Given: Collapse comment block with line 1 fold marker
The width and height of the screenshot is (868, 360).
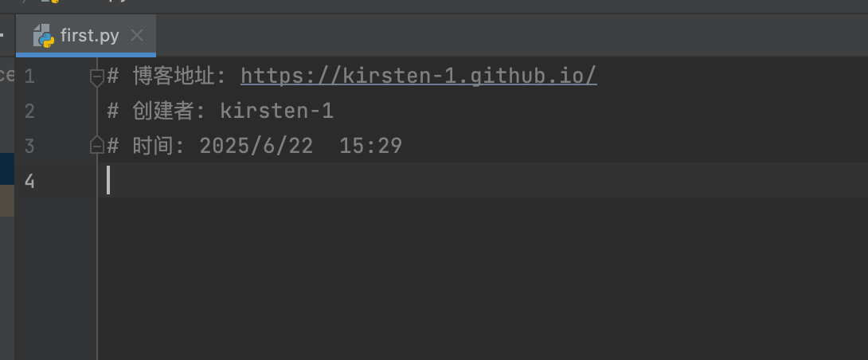Looking at the screenshot, I should coord(97,76).
